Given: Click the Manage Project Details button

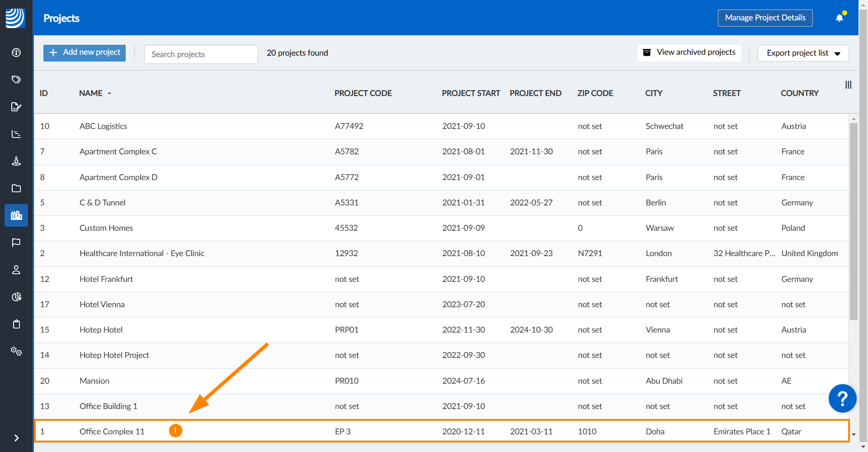Looking at the screenshot, I should click(x=765, y=18).
